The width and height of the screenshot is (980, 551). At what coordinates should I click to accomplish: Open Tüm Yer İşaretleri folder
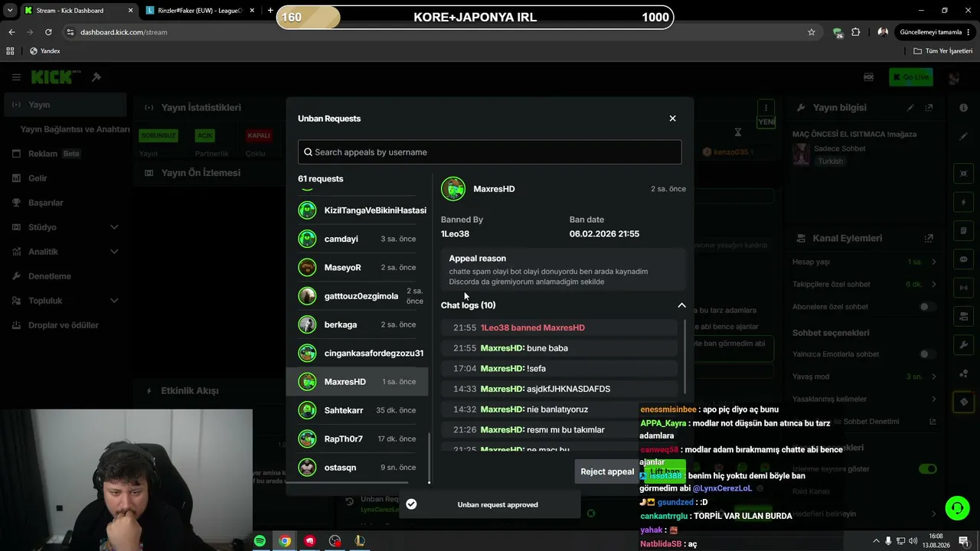click(943, 51)
